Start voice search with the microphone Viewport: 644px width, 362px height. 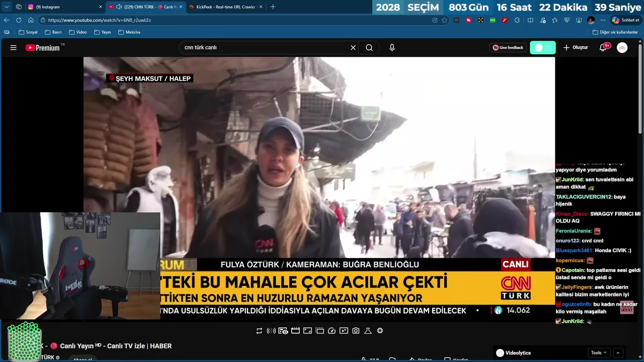392,48
